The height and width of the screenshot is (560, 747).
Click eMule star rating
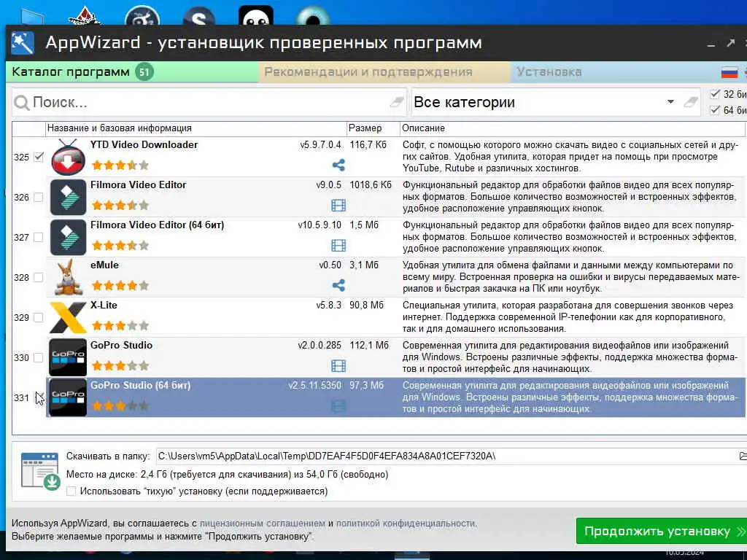coord(120,285)
